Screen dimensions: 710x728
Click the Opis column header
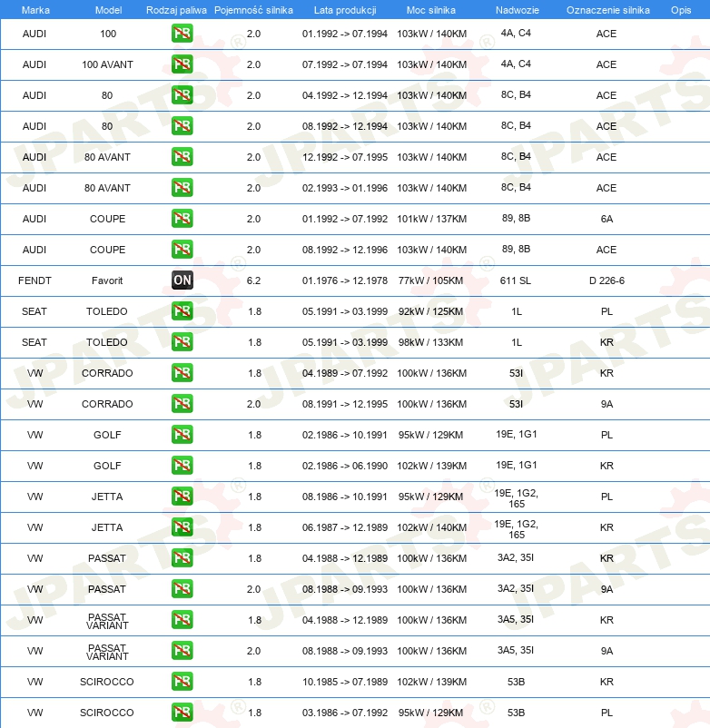tap(681, 10)
